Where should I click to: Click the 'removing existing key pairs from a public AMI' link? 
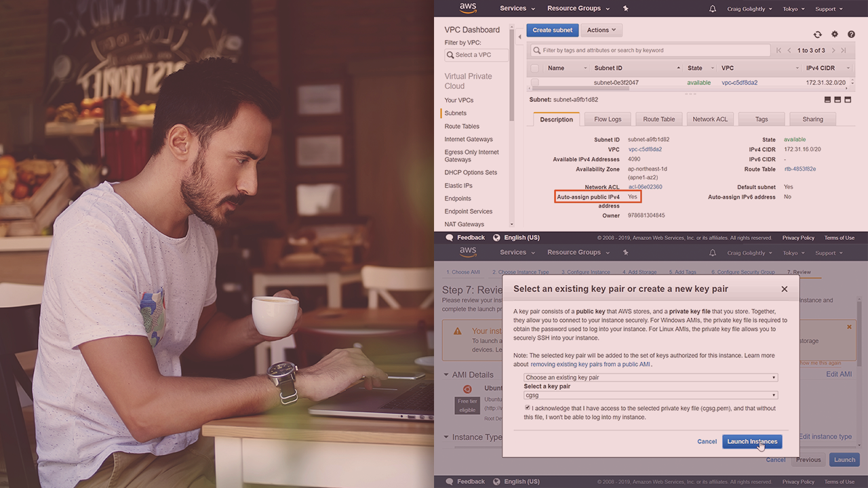pos(590,365)
